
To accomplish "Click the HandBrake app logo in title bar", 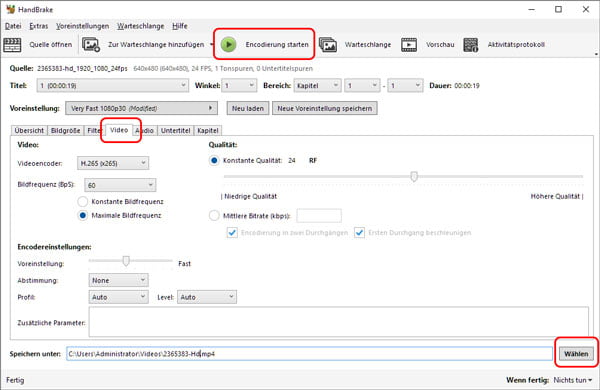I will coord(10,9).
